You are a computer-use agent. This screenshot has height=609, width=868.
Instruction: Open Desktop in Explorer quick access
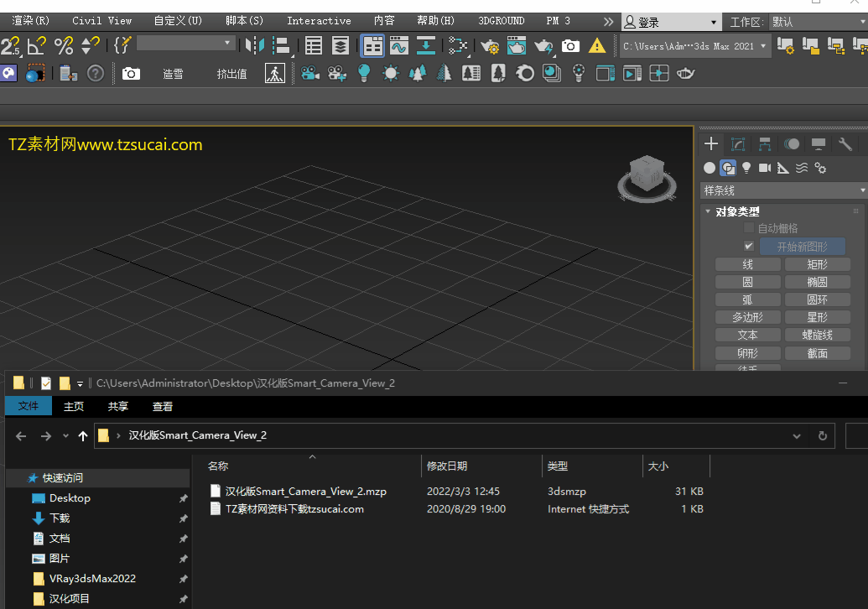coord(70,497)
